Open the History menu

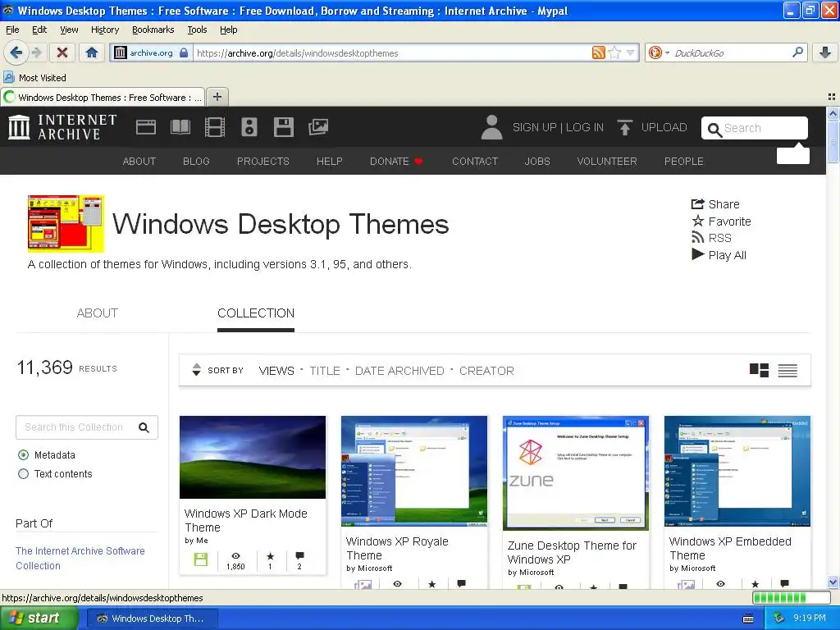point(105,30)
